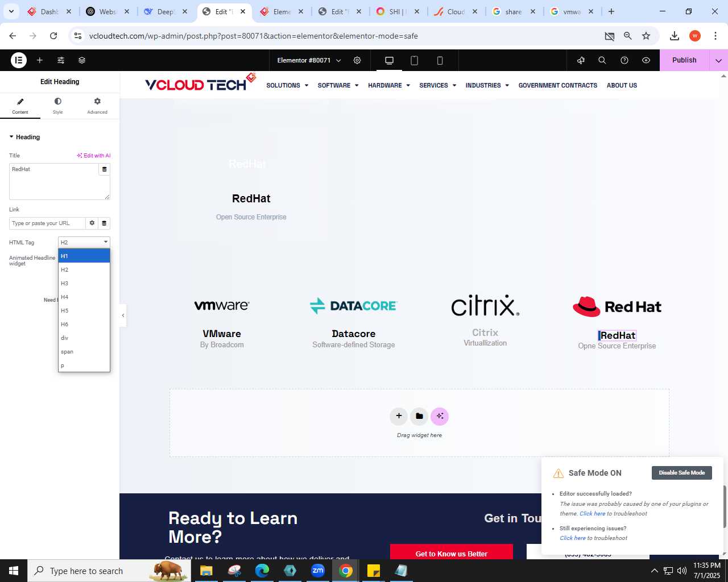Screen dimensions: 728x582
Task: Select H2 from HTML Tag list
Action: pyautogui.click(x=84, y=270)
